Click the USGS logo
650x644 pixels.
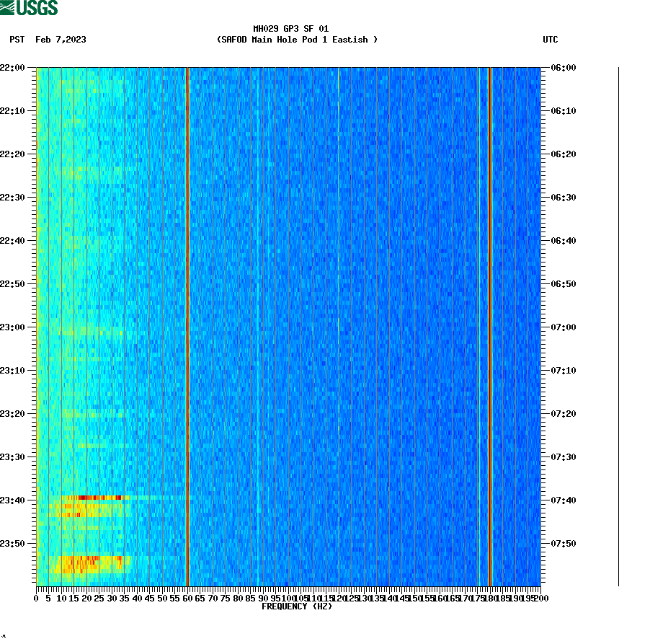point(29,7)
